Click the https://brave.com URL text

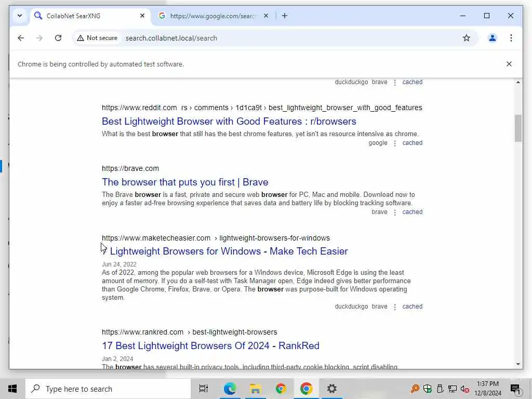130,168
